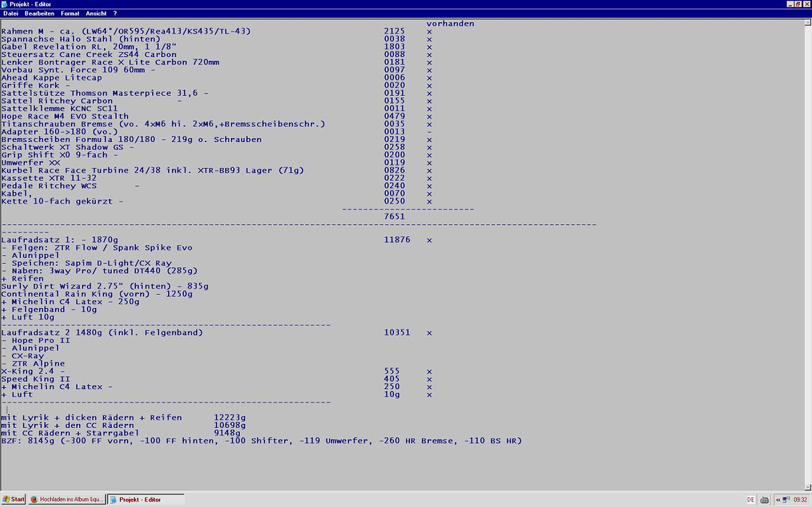Click the 'Kurbel Race Face Turbine' line

point(152,171)
